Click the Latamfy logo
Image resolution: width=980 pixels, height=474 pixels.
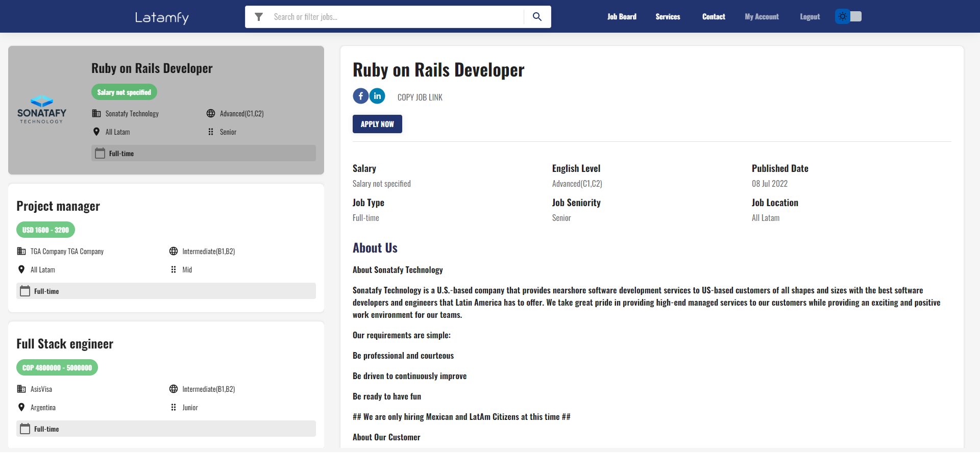click(x=162, y=17)
